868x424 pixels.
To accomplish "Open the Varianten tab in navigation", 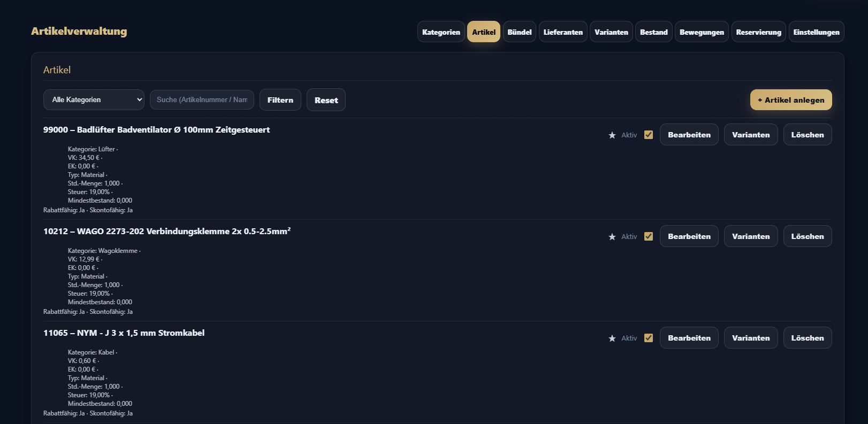I will pyautogui.click(x=611, y=32).
